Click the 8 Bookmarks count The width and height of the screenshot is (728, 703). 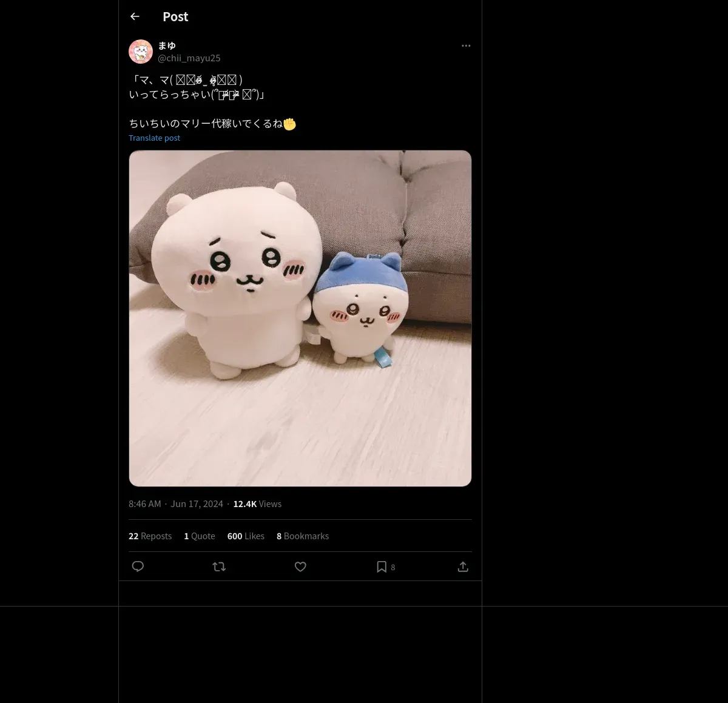click(303, 536)
